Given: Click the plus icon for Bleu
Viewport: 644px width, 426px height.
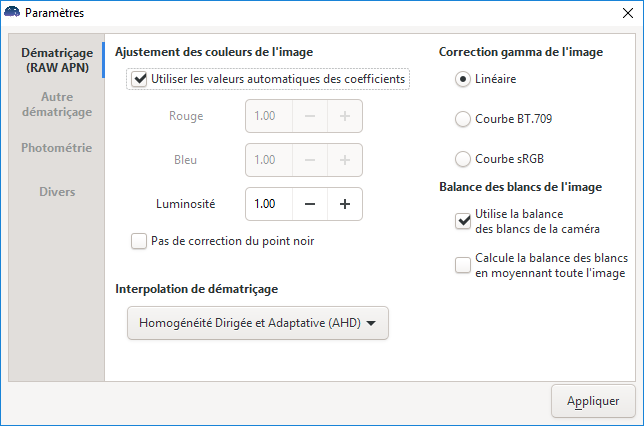Looking at the screenshot, I should pyautogui.click(x=344, y=160).
